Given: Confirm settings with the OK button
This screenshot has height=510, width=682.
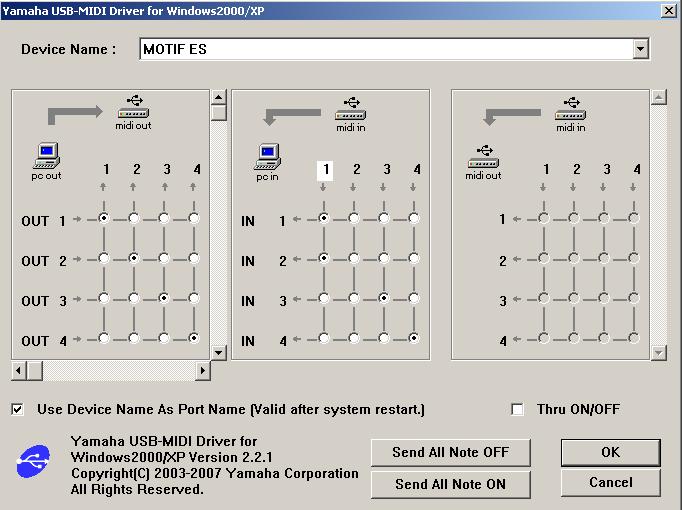Looking at the screenshot, I should pyautogui.click(x=611, y=452).
